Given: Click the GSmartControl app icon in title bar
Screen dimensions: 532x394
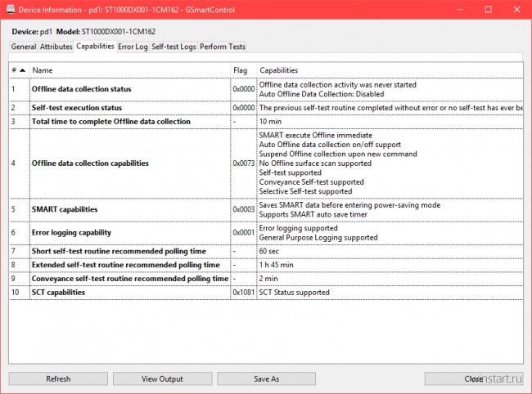Looking at the screenshot, I should [10, 10].
